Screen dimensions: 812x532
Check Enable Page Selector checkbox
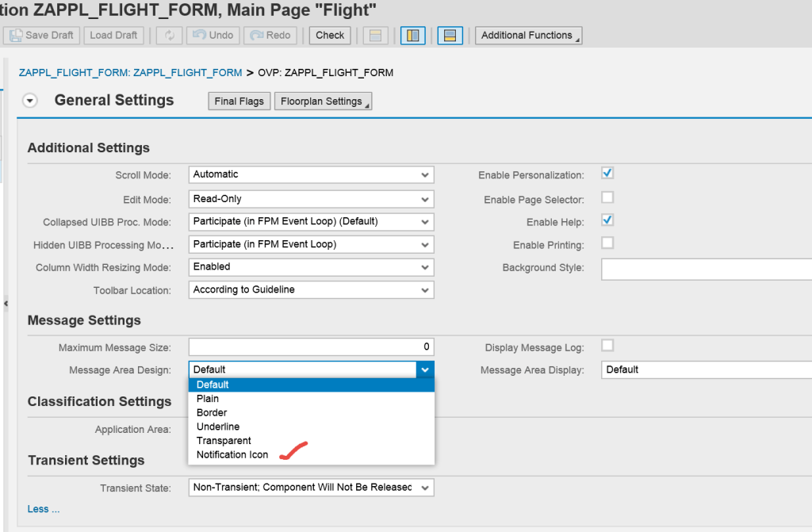[x=607, y=197]
